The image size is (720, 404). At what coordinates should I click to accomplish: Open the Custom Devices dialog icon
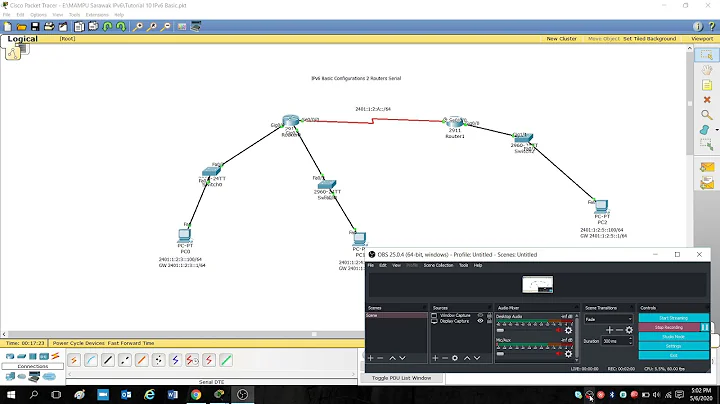pos(196,27)
